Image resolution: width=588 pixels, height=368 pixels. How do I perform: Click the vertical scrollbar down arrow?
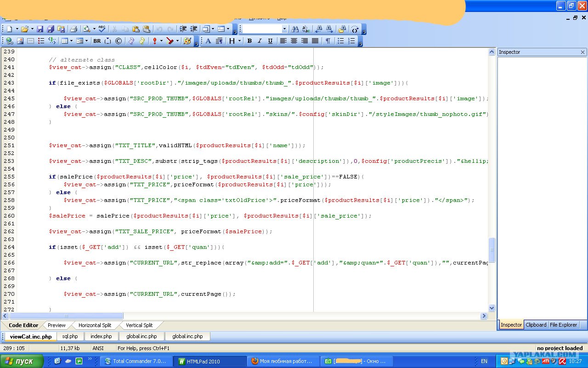[492, 308]
